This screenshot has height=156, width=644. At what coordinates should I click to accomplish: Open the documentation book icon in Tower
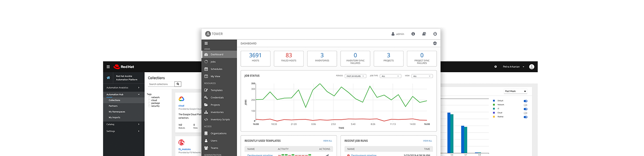coord(424,34)
